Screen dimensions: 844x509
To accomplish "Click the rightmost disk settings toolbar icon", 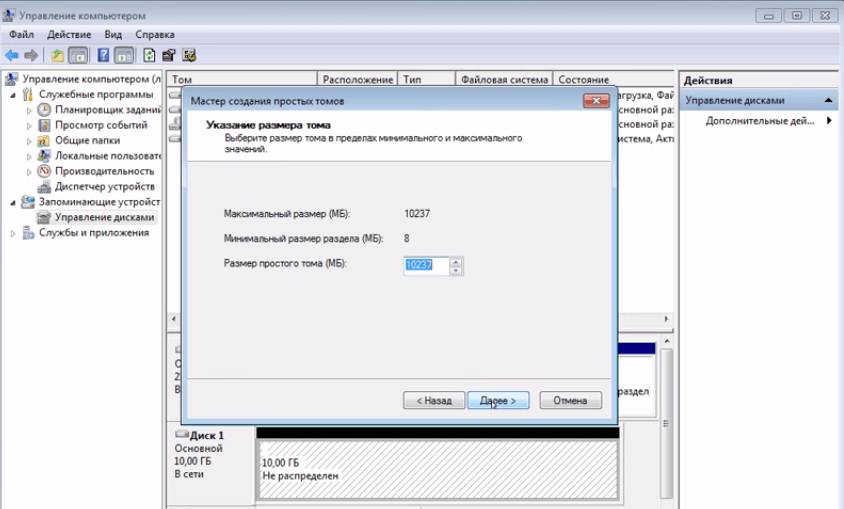I will click(189, 55).
